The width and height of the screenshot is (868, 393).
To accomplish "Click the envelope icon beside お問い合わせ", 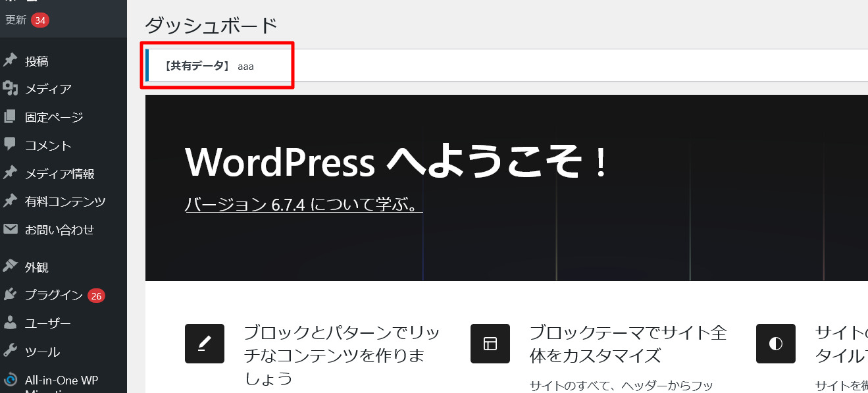I will click(x=10, y=230).
